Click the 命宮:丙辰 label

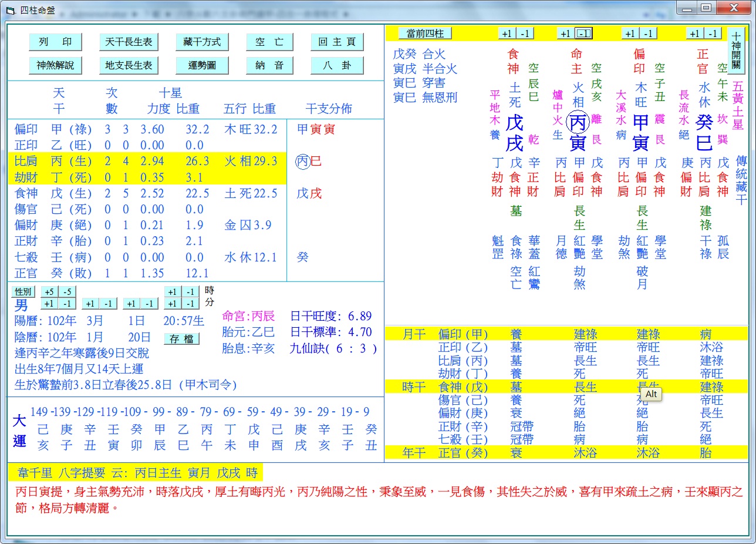pos(248,316)
